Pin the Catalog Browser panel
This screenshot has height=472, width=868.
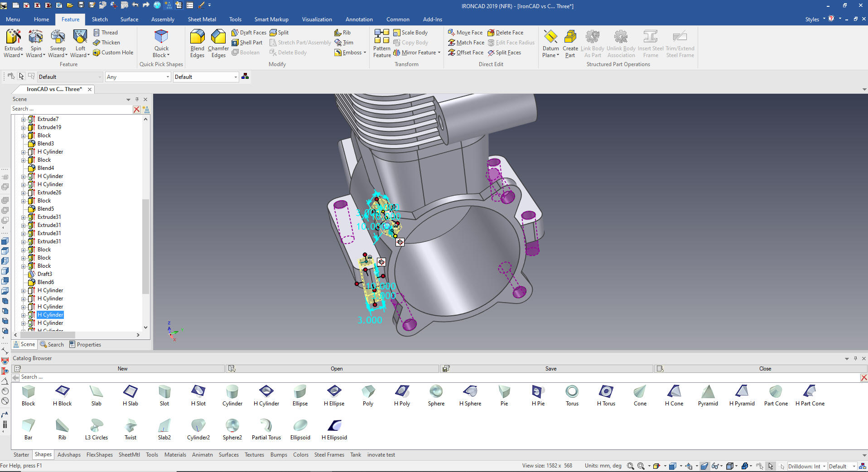(x=855, y=358)
